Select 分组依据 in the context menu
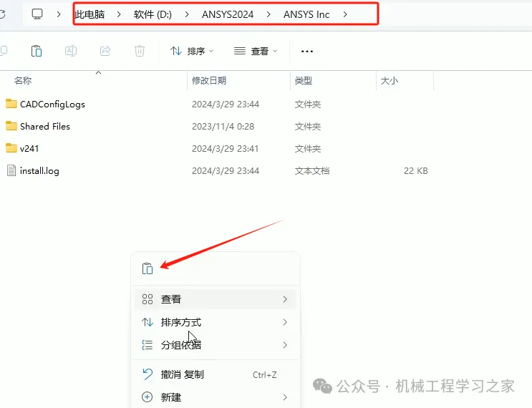 216,345
